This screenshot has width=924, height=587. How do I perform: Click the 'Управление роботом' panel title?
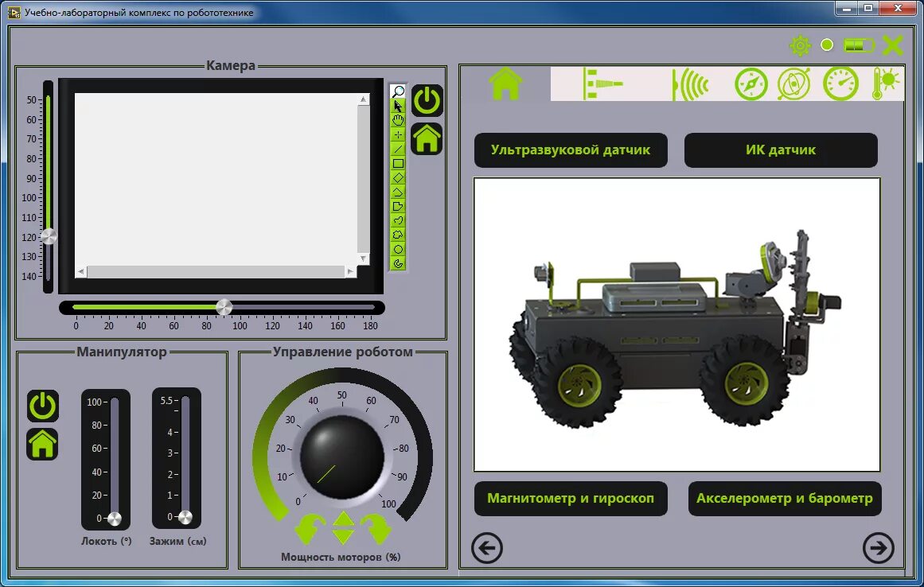[x=342, y=352]
